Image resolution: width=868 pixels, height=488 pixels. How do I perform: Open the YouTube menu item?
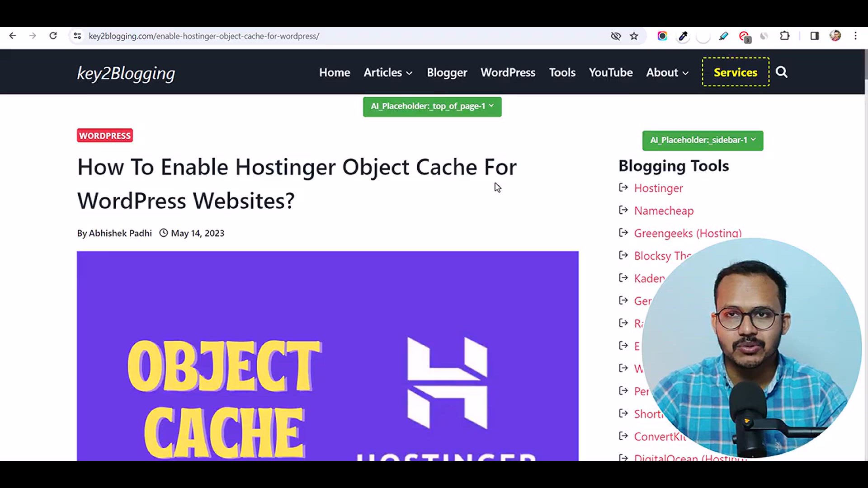[611, 72]
